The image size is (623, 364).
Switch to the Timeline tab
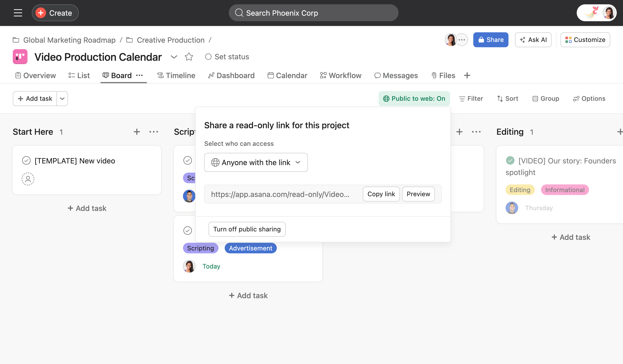(176, 75)
